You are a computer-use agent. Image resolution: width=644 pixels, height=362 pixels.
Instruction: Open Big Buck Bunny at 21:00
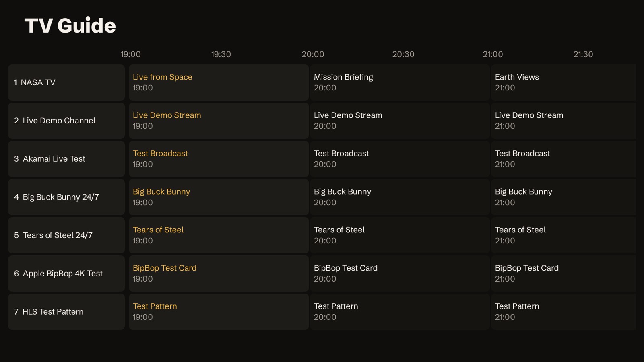pyautogui.click(x=563, y=197)
